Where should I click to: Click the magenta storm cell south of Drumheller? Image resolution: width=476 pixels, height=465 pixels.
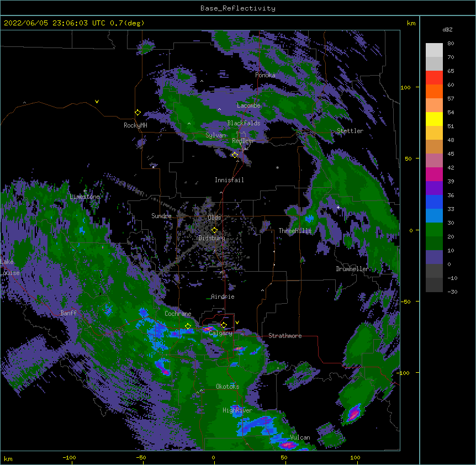point(354,414)
